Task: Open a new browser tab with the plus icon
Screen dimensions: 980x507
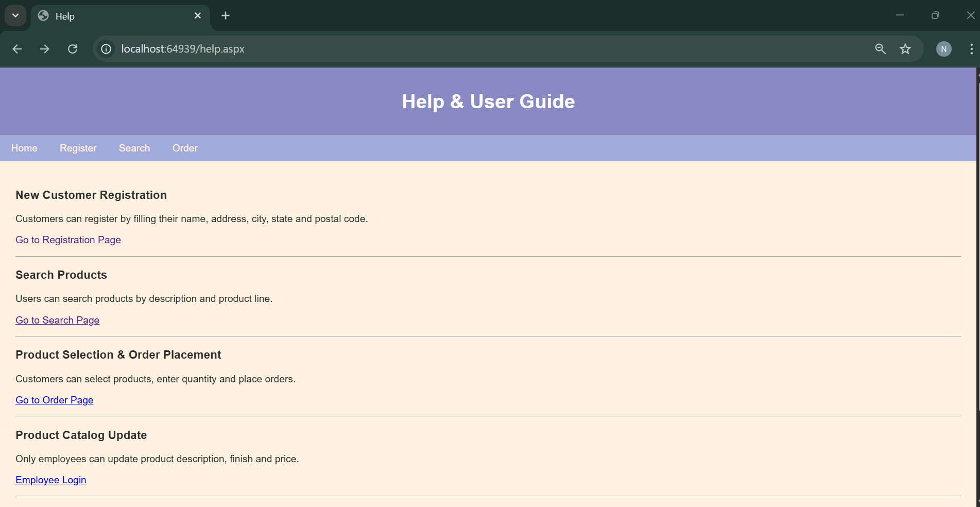Action: (x=225, y=15)
